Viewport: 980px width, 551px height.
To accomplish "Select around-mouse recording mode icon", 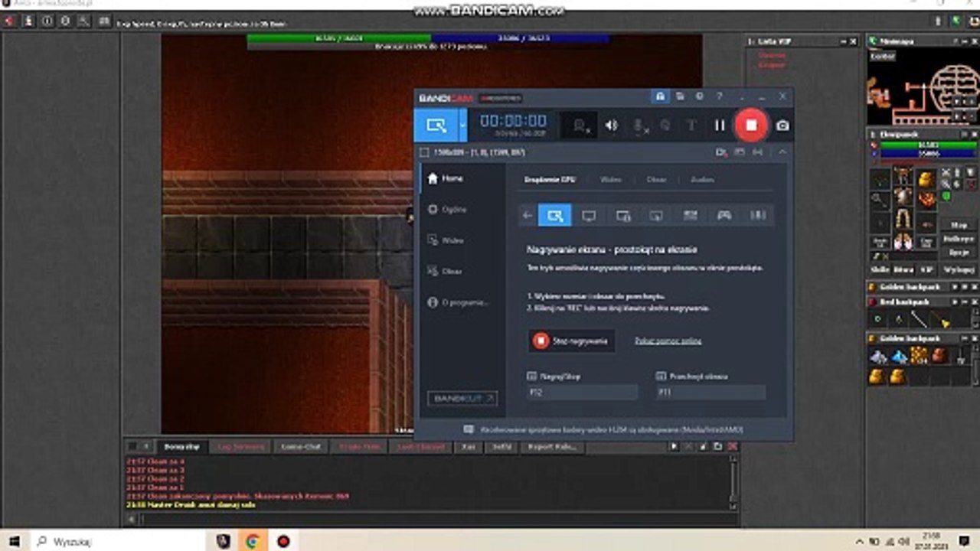I will click(x=656, y=216).
